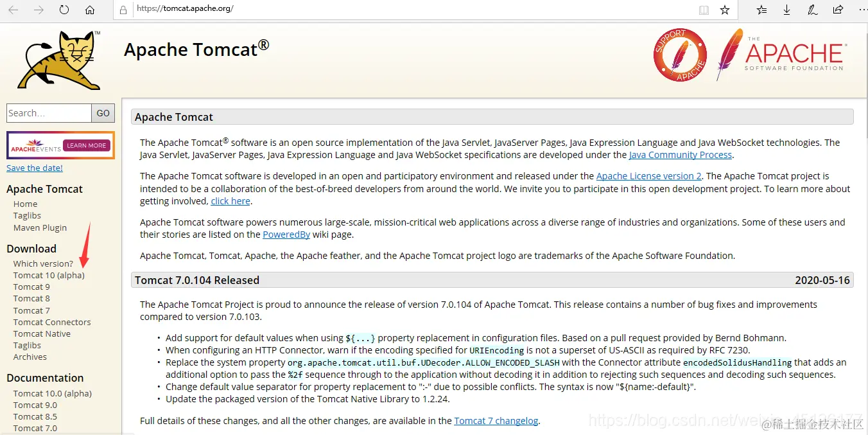Open Tomcat 7 download page
The image size is (868, 435).
pyautogui.click(x=31, y=310)
